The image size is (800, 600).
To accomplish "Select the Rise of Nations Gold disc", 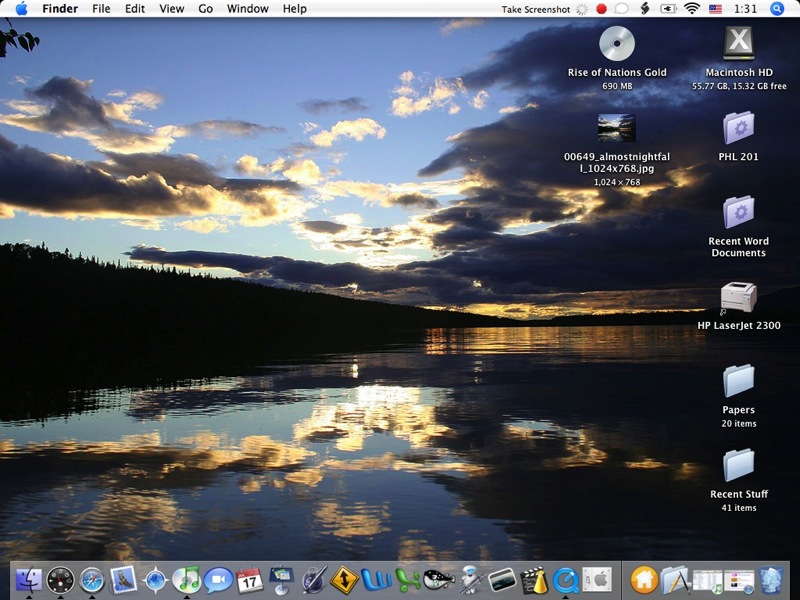I will point(617,44).
